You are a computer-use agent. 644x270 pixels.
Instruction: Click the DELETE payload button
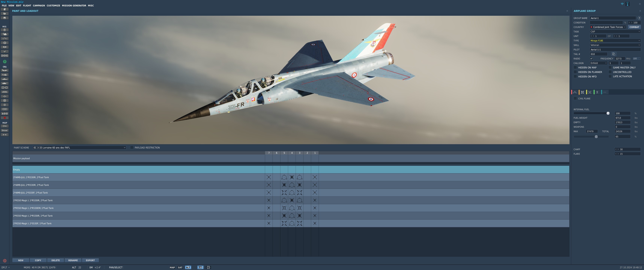(55, 260)
